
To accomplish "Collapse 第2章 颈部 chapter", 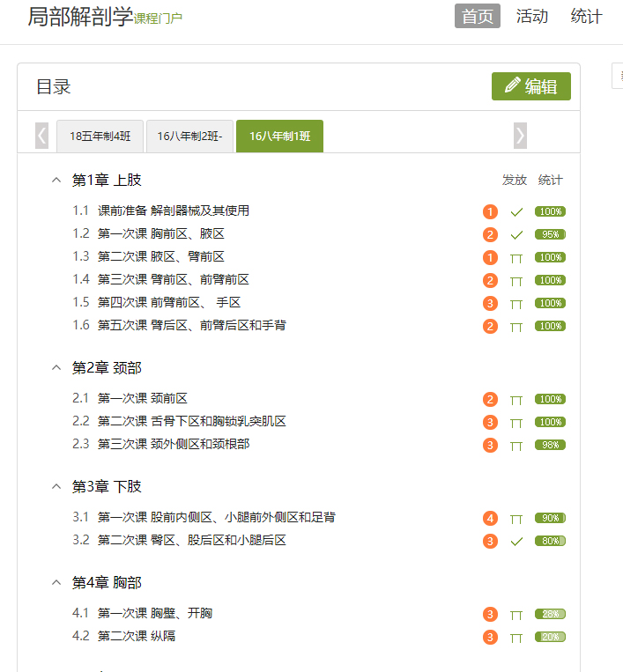I will (57, 367).
